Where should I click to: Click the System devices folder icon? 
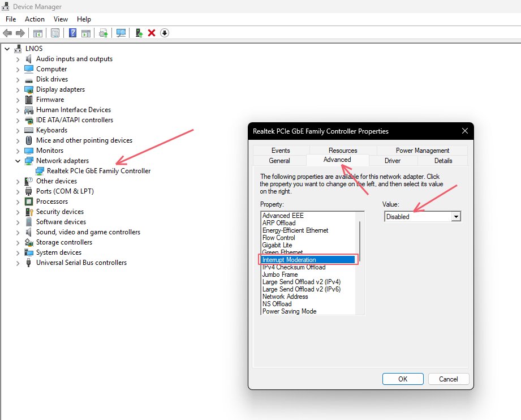[29, 252]
